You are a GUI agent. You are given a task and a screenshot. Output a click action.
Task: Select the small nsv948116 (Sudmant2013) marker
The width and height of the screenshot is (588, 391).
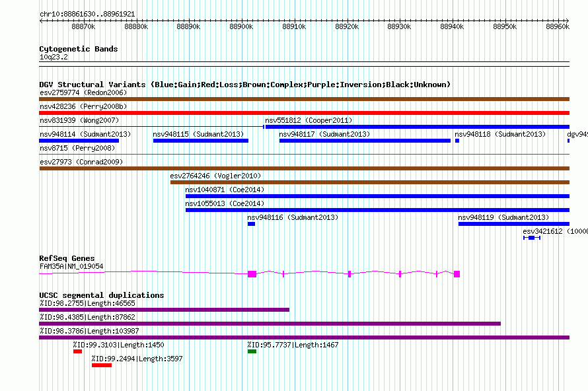pos(251,224)
